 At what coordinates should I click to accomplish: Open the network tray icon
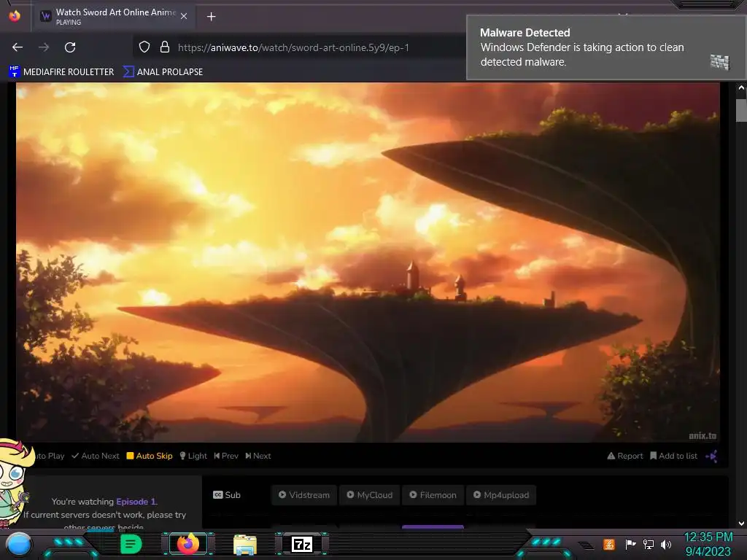click(649, 544)
